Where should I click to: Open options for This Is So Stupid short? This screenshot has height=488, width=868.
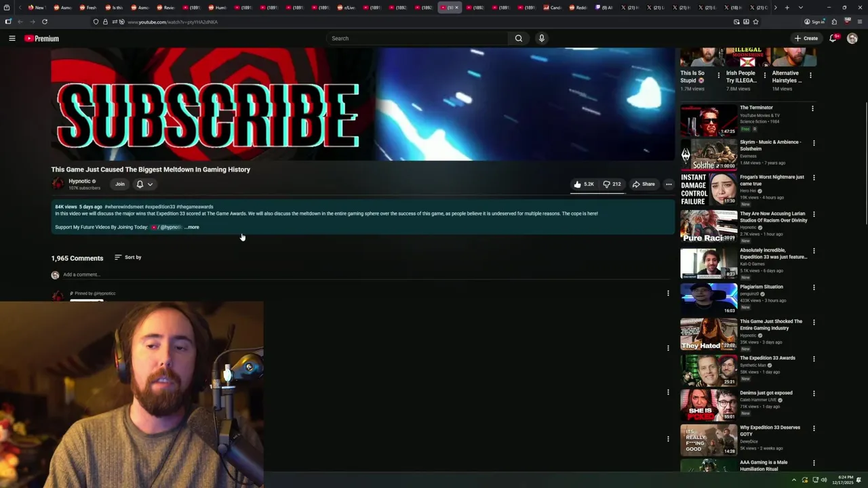[719, 75]
